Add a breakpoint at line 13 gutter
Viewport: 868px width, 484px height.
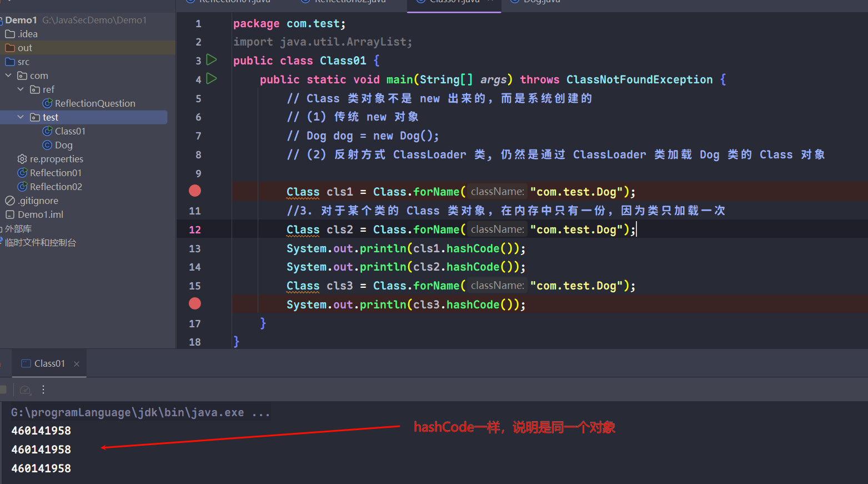click(x=195, y=248)
